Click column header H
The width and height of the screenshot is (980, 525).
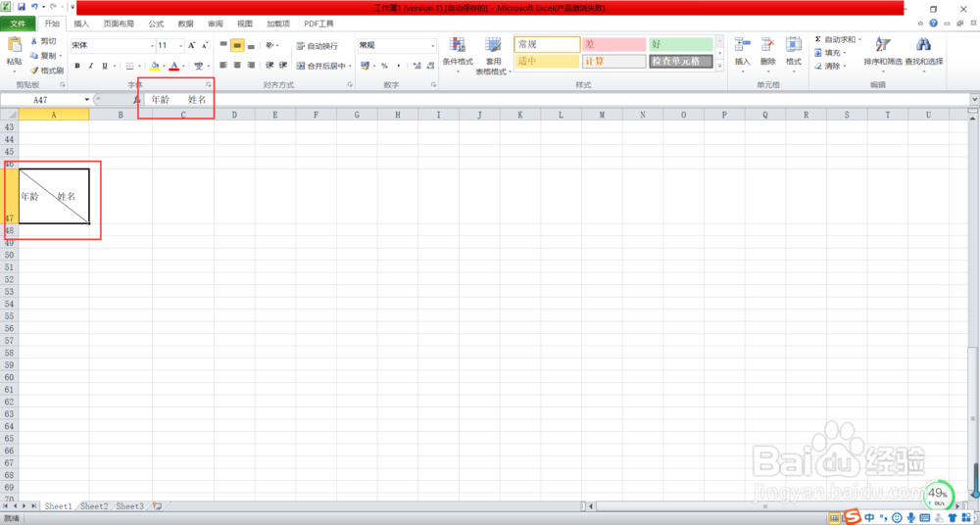[398, 115]
